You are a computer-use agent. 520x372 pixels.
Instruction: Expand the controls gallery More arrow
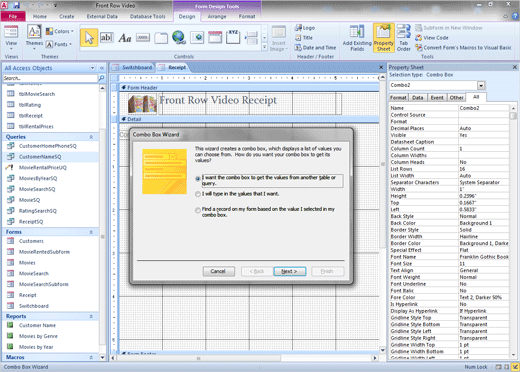265,47
